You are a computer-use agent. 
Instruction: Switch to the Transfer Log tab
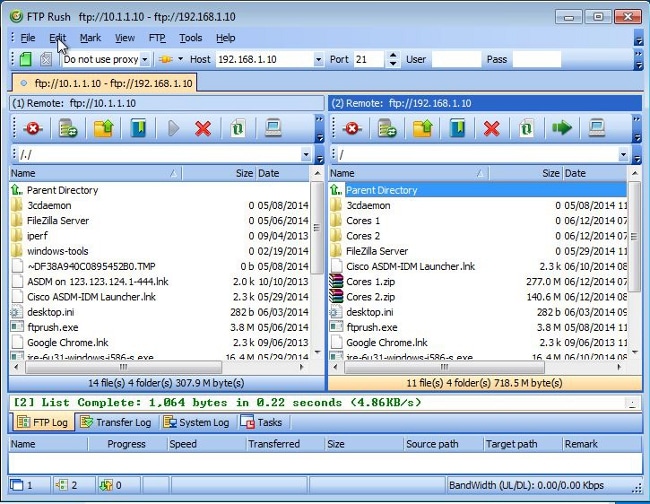(116, 422)
